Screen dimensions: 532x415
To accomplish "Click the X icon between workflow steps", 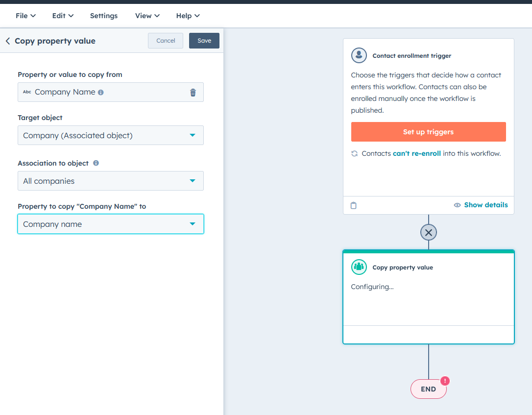I will click(x=428, y=232).
